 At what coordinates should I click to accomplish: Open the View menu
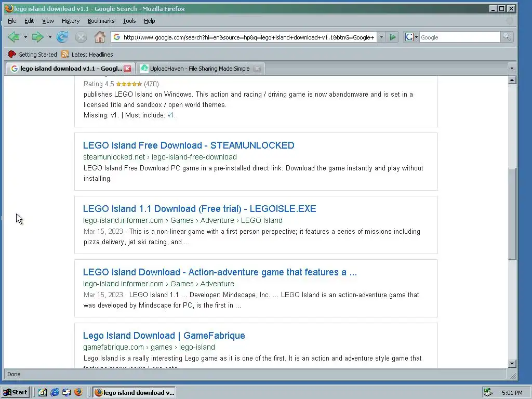pos(48,21)
